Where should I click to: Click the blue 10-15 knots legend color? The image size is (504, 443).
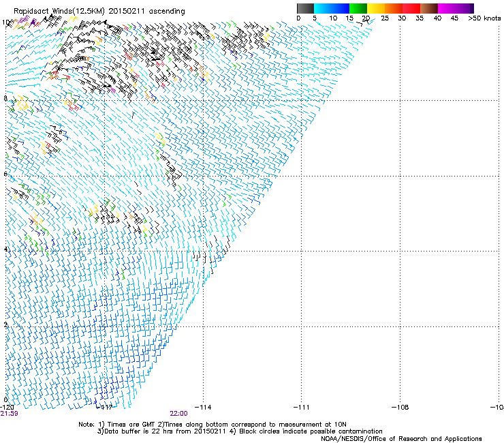point(341,8)
